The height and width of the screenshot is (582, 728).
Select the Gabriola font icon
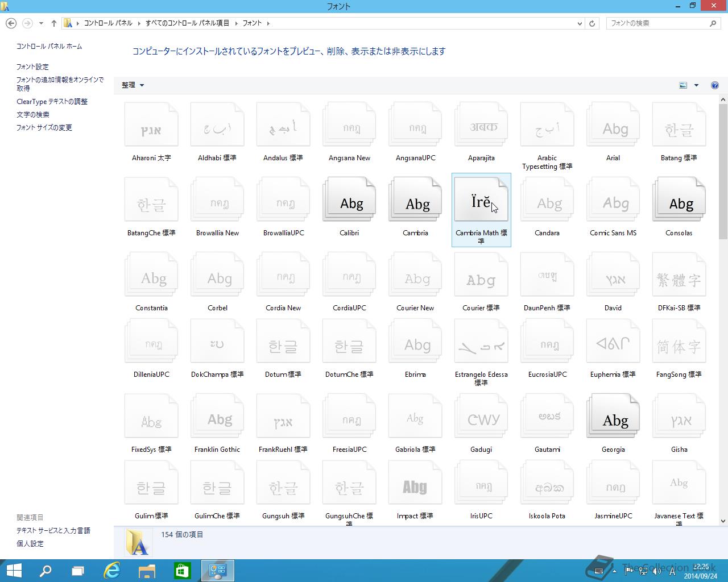click(415, 416)
